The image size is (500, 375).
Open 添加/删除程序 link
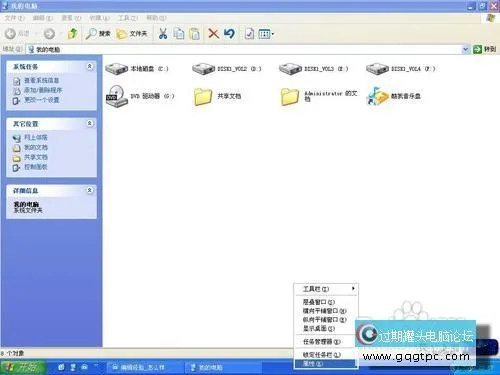pos(43,90)
